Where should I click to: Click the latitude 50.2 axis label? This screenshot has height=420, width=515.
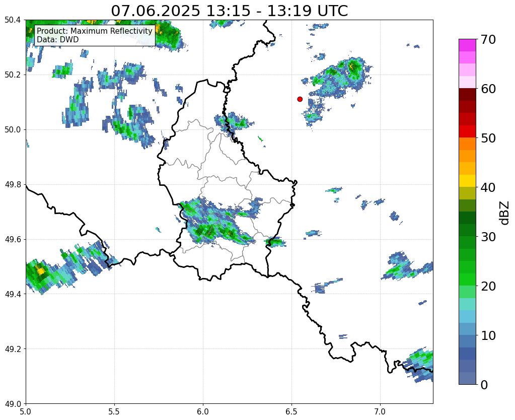pyautogui.click(x=13, y=75)
